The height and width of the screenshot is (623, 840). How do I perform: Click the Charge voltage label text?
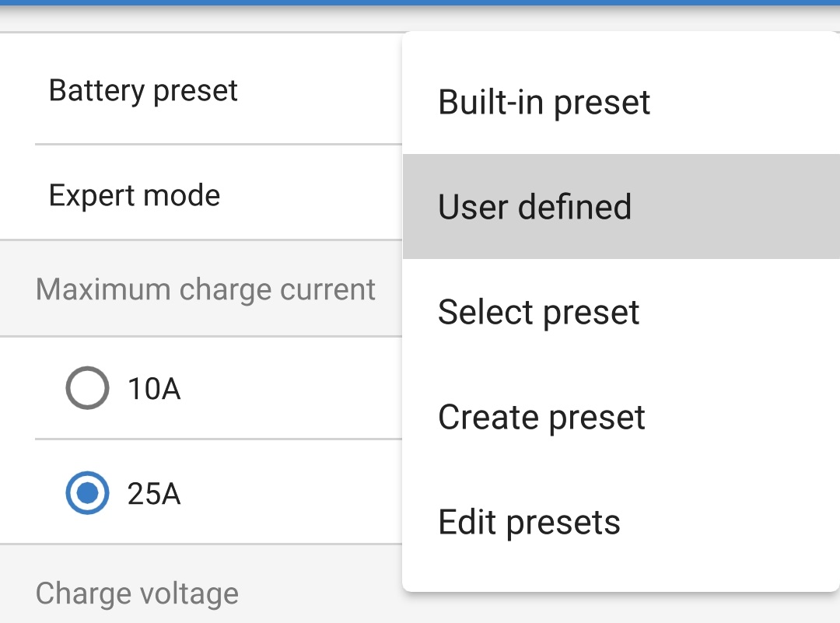point(136,593)
